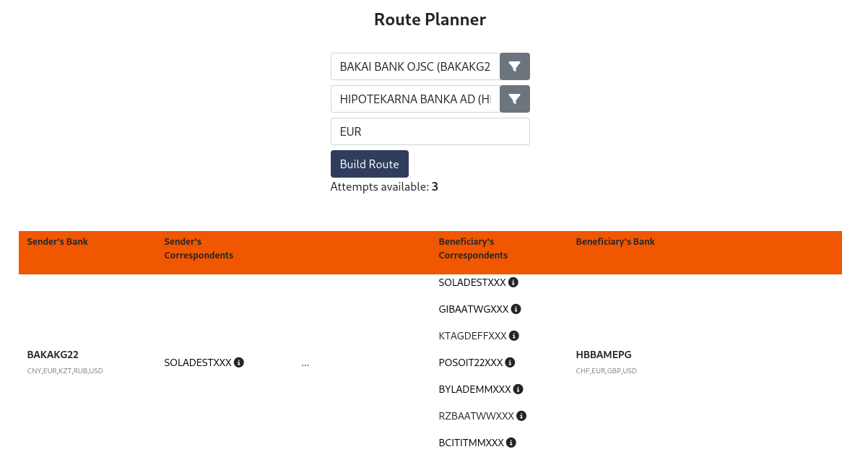Open the RZBAATWWXXX info icon
Viewport: 868px width, 452px height.
point(521,416)
